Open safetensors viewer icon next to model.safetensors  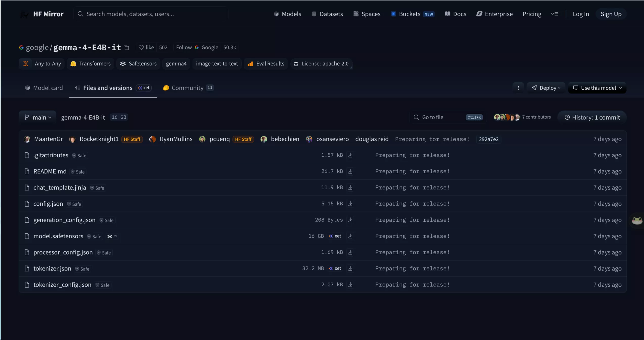112,236
